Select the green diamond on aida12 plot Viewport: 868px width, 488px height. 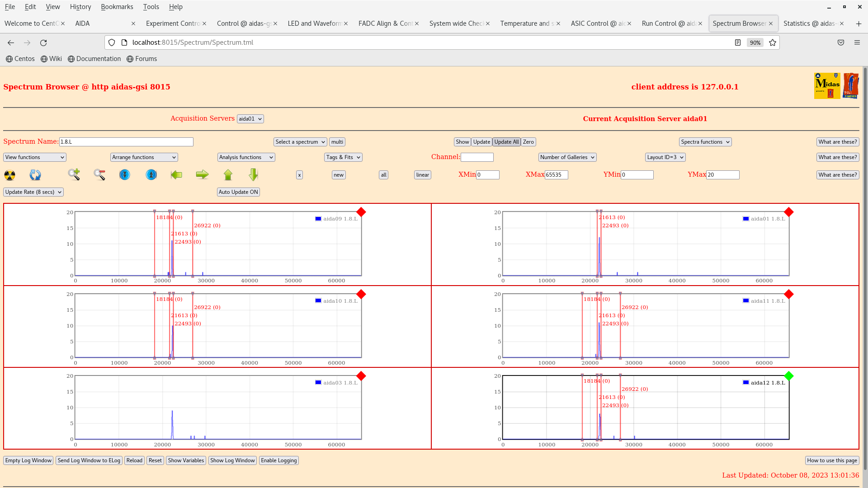[789, 376]
